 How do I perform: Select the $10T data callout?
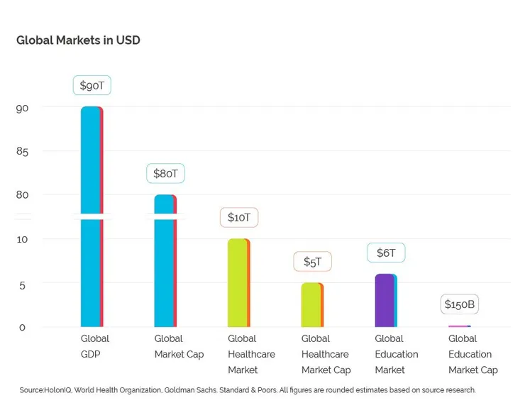coord(239,217)
